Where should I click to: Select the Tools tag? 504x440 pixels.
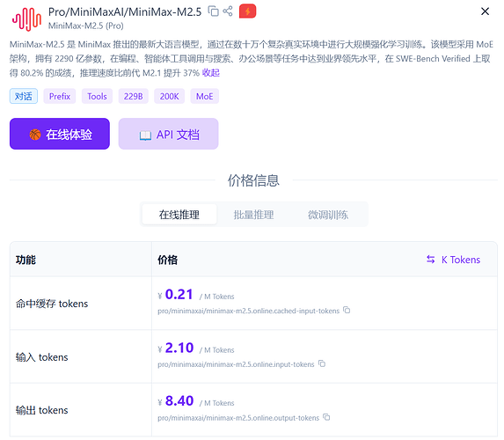97,96
